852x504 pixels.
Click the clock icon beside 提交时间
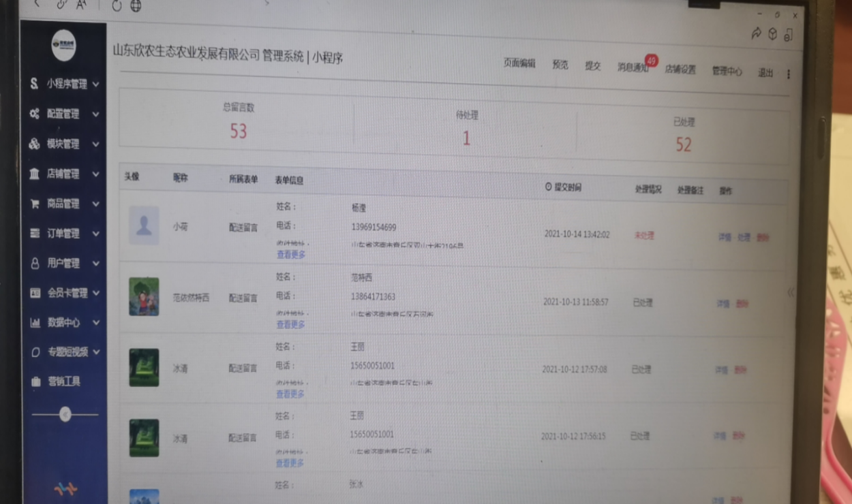(549, 187)
